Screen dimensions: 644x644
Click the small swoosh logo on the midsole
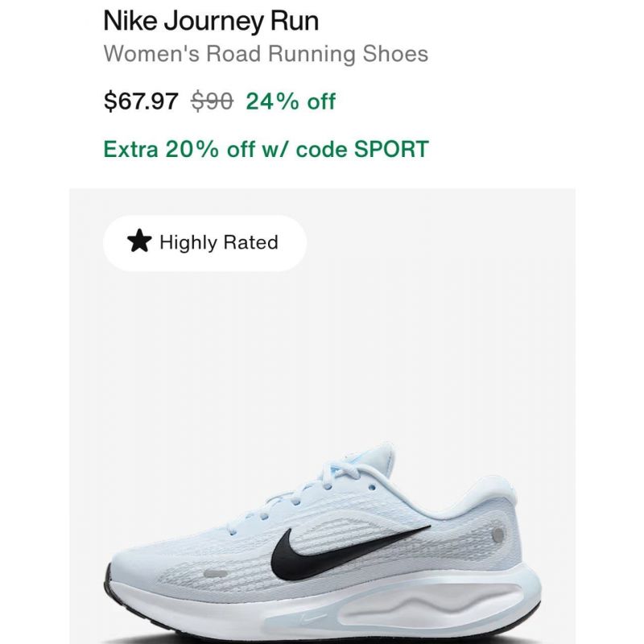coord(311,618)
